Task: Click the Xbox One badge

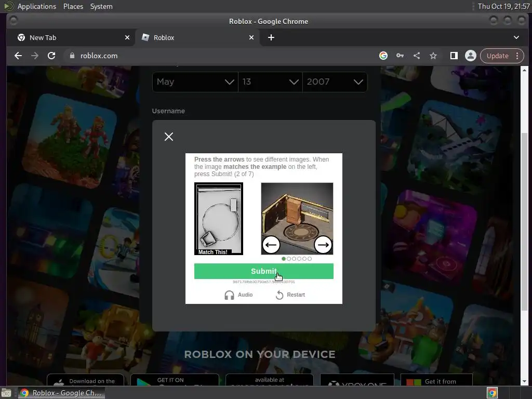Action: pyautogui.click(x=357, y=380)
